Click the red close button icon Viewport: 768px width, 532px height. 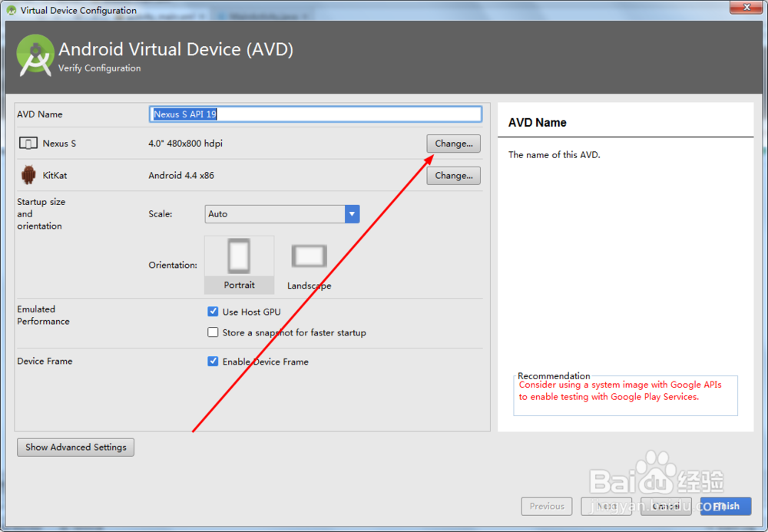[746, 8]
